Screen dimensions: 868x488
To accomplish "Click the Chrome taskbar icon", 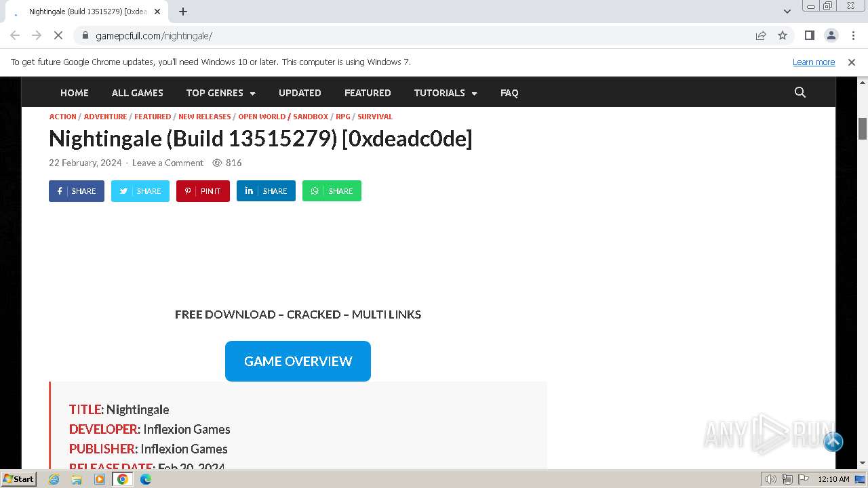I will pyautogui.click(x=123, y=479).
